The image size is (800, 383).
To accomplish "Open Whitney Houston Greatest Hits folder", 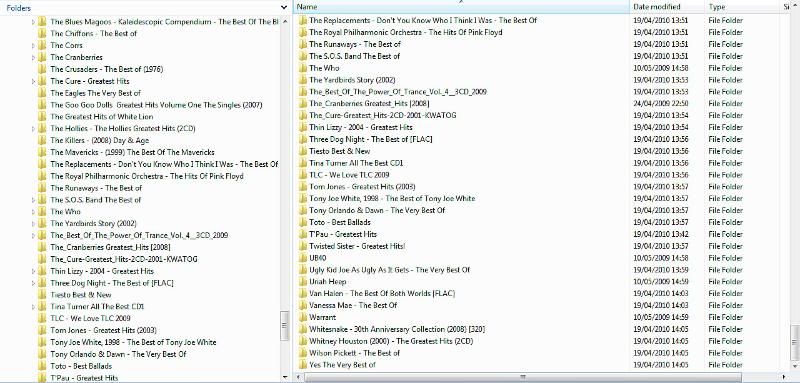I will (x=391, y=341).
